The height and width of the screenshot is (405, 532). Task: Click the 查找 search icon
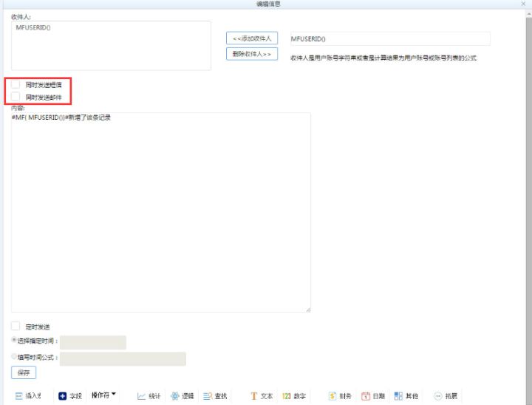click(208, 396)
